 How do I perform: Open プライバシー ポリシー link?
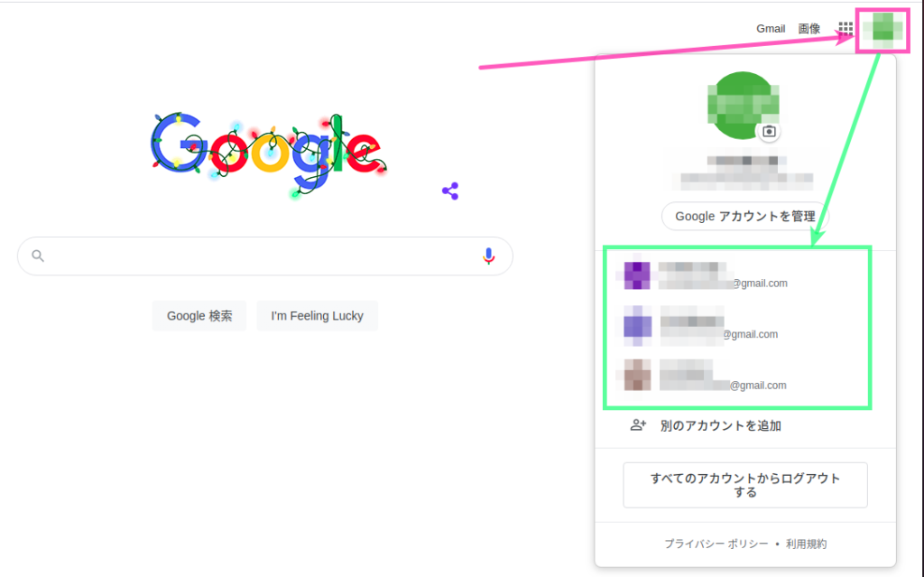coord(716,544)
